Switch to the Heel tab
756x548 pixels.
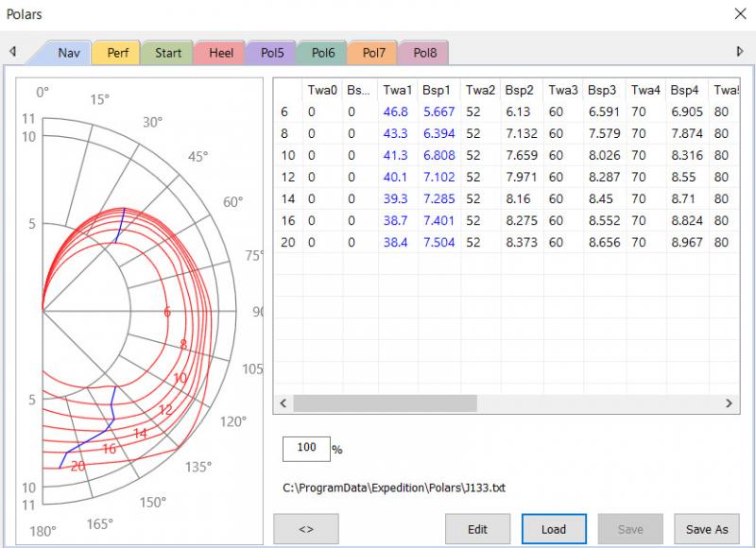tap(220, 53)
